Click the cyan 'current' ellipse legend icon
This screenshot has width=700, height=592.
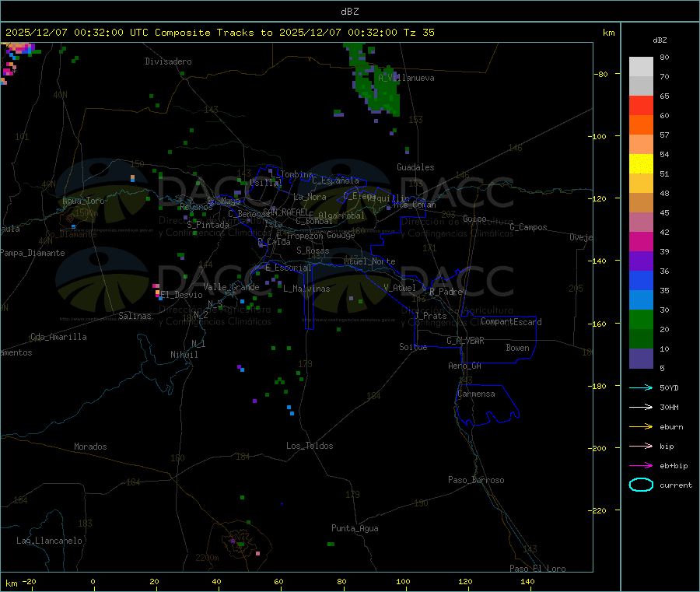click(641, 485)
